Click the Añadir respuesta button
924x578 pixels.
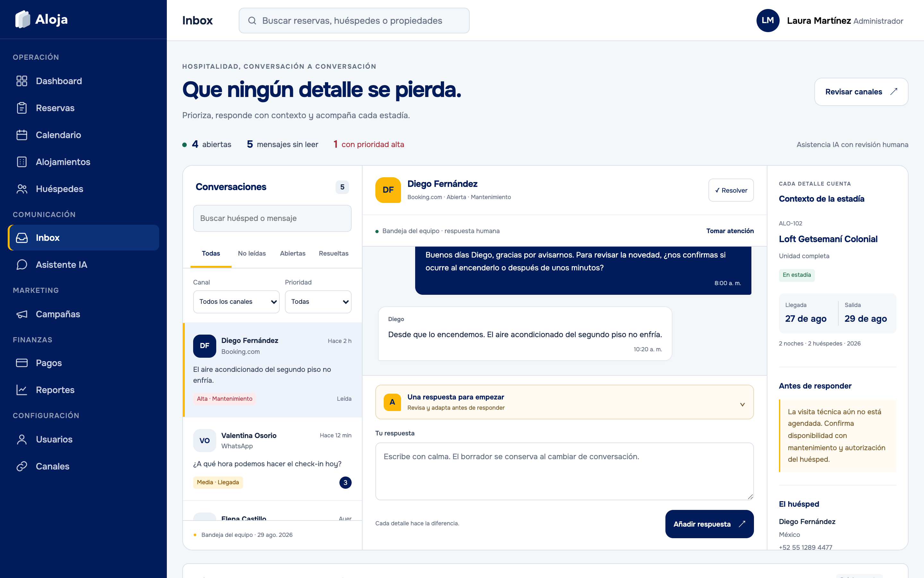(x=709, y=524)
